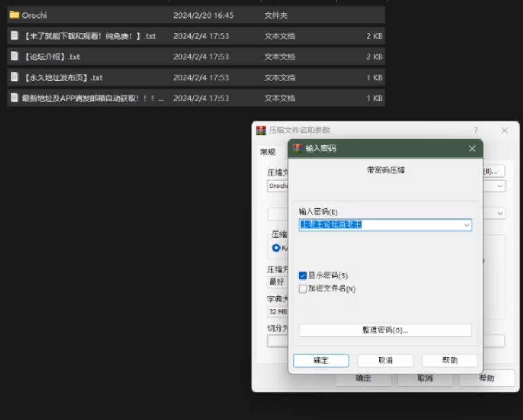This screenshot has height=420, width=523.
Task: Click 取消 in the 输入密码 dialog
Action: [x=386, y=360]
